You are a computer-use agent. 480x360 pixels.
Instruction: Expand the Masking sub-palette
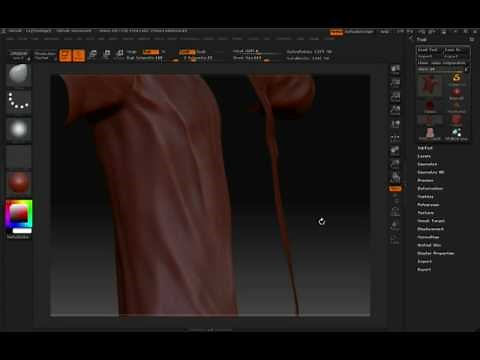point(426,197)
